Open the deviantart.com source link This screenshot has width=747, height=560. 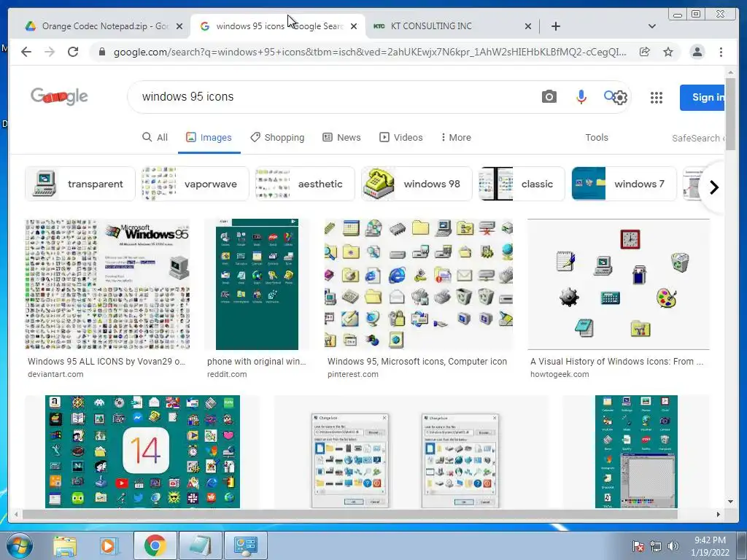(55, 374)
